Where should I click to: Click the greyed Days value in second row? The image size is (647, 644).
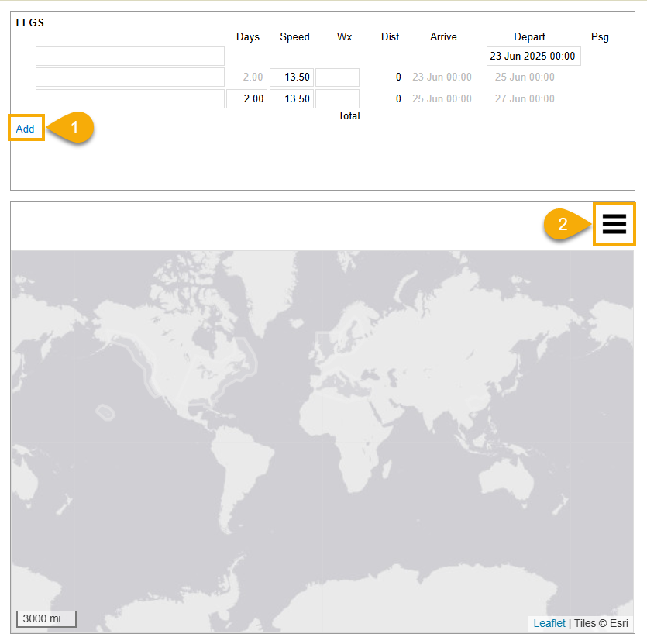point(246,77)
